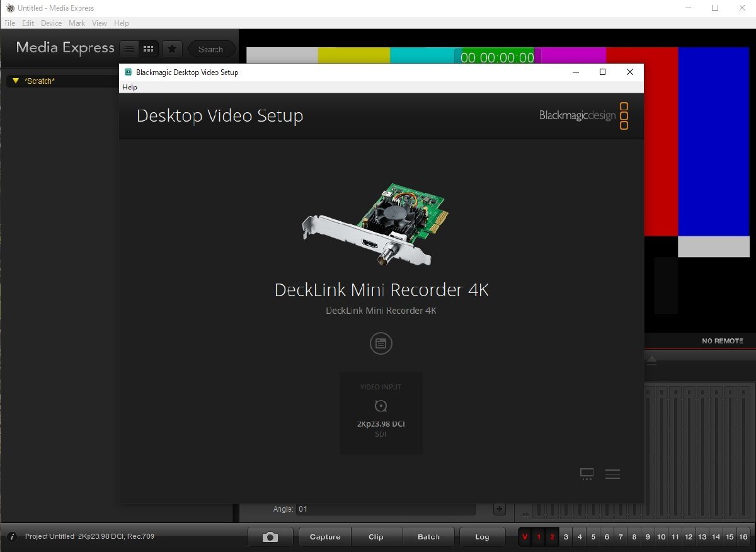The width and height of the screenshot is (756, 552).
Task: Toggle audio channel 1
Action: pyautogui.click(x=539, y=537)
